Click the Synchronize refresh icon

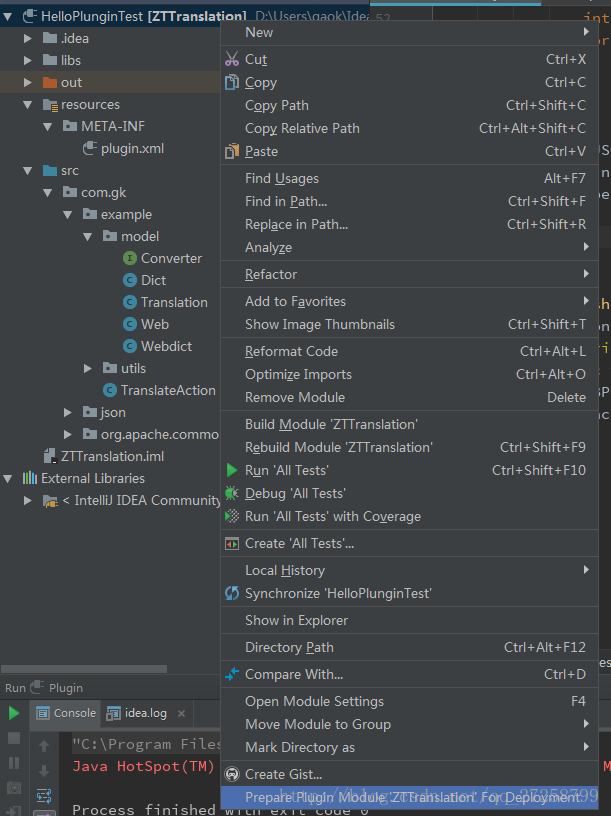coord(232,593)
